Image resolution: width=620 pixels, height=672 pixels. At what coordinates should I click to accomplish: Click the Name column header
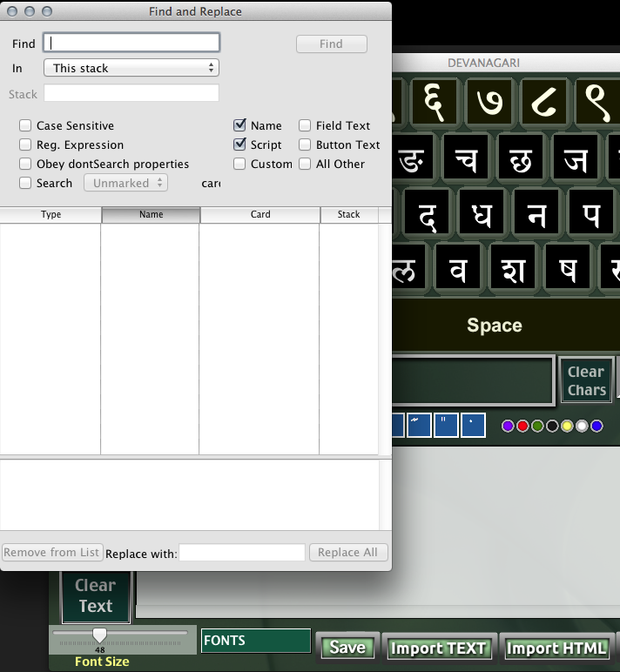point(151,214)
